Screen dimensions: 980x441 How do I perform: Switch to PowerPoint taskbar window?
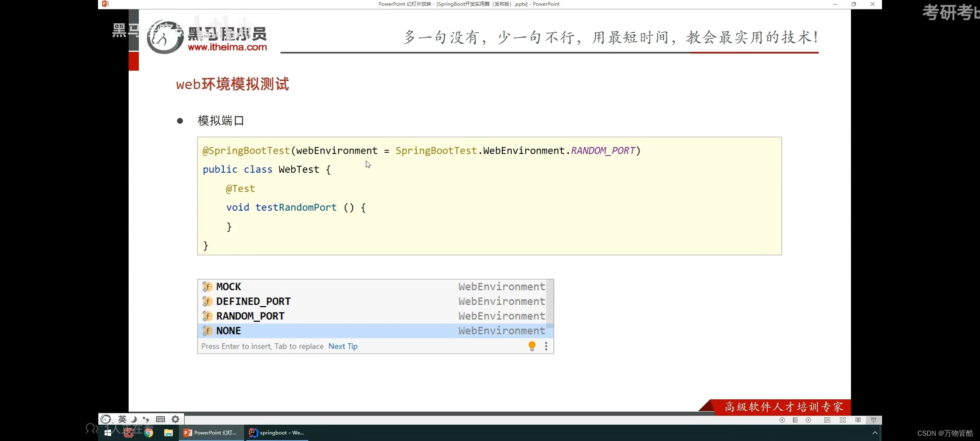click(x=211, y=433)
